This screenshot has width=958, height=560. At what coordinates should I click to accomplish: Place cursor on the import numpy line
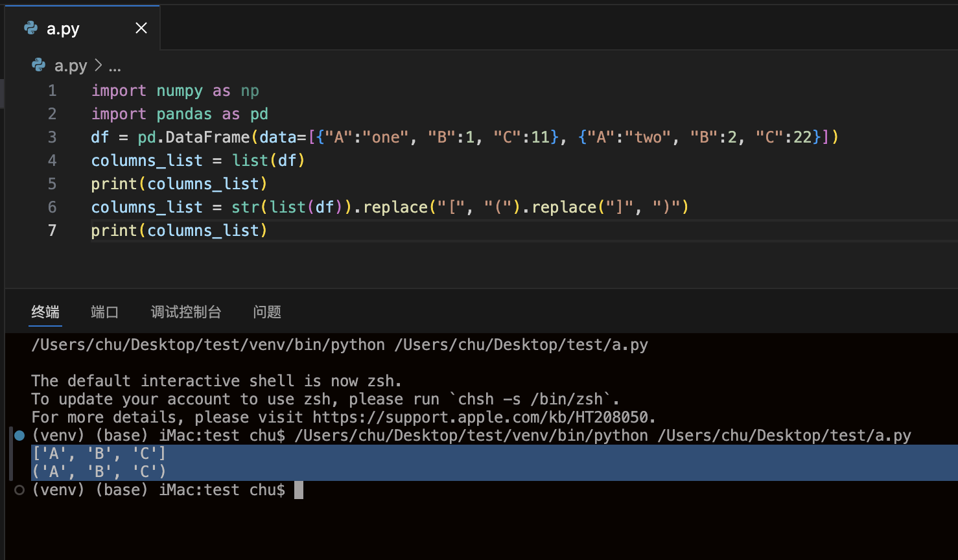click(175, 91)
